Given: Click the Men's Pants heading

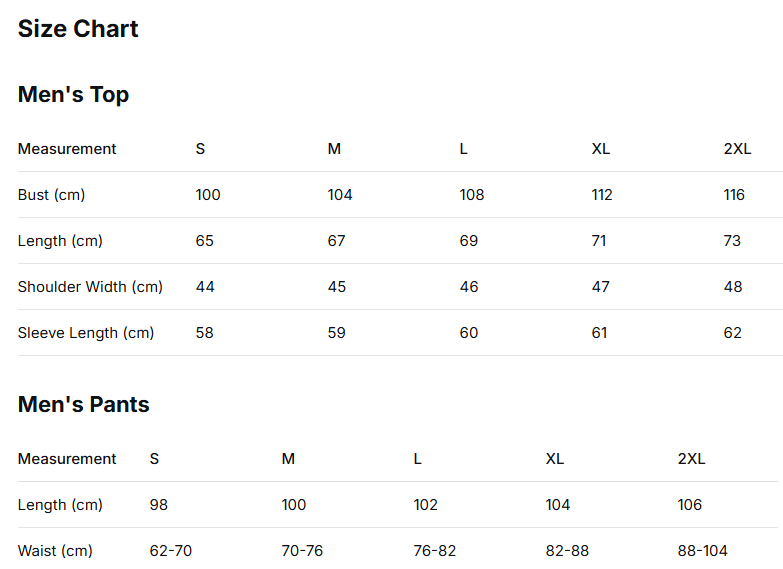Looking at the screenshot, I should coord(83,405).
